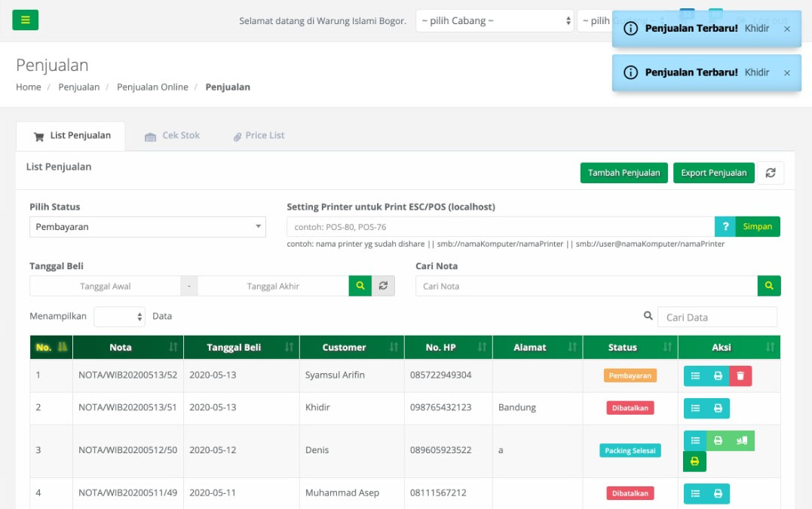Click the printer help question mark button
This screenshot has height=509, width=812.
point(725,227)
